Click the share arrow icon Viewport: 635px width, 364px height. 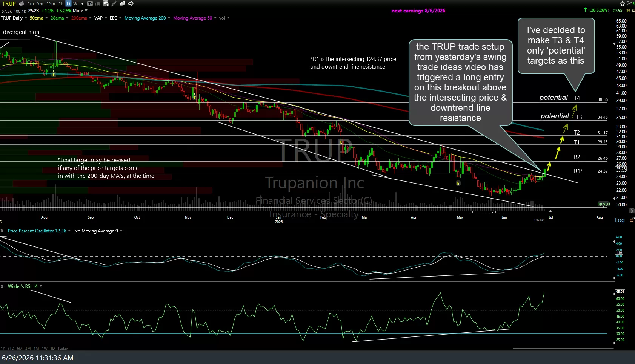pyautogui.click(x=131, y=3)
